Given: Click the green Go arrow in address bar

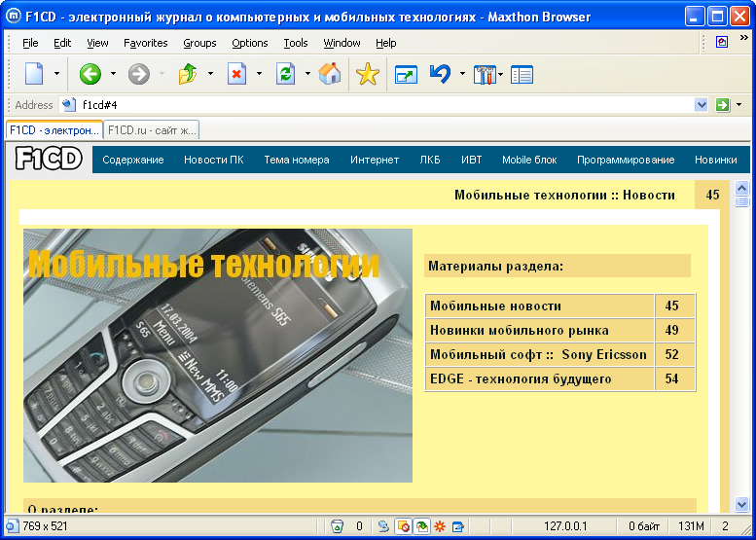Looking at the screenshot, I should tap(722, 105).
